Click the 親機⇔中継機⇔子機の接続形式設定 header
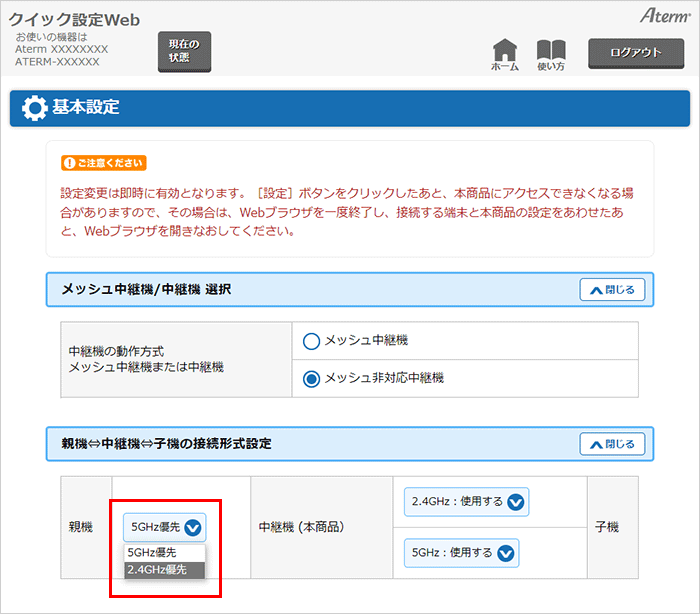700x614 pixels. tap(166, 443)
